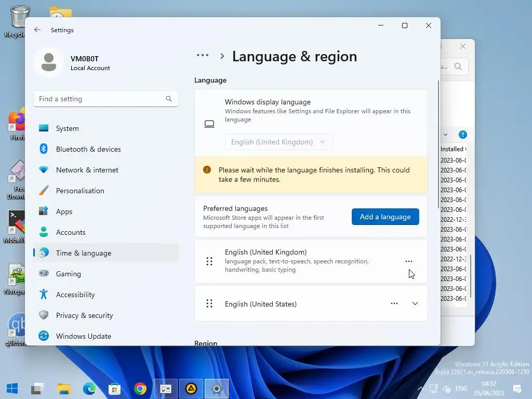Open more options for English (United States)
The width and height of the screenshot is (532, 399).
(x=394, y=303)
